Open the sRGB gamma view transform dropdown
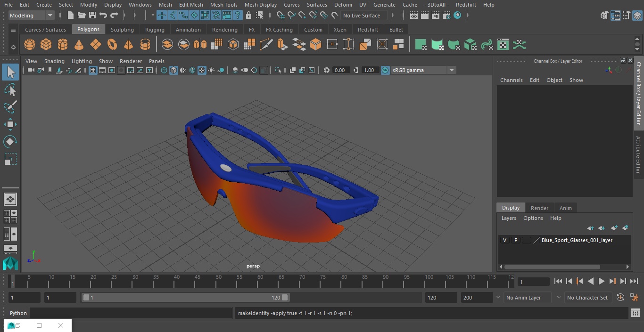 [x=423, y=70]
